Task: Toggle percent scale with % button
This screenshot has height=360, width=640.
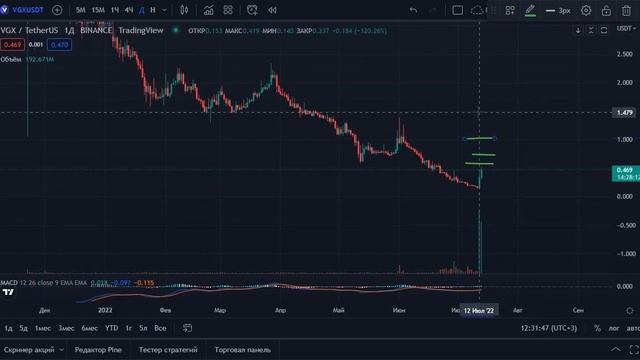Action: tap(597, 328)
